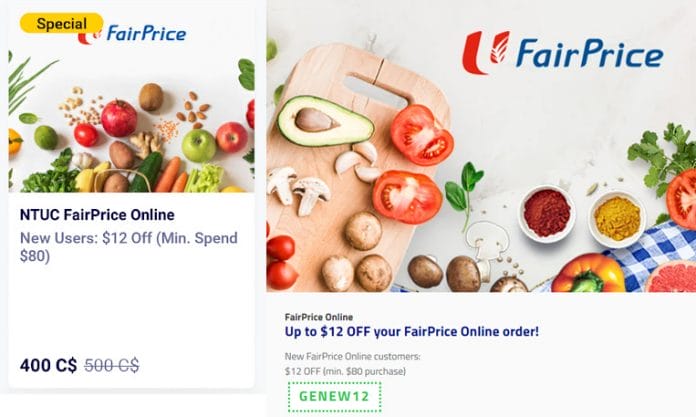
Task: Click the FairPrice Online label under the banner
Action: [319, 317]
